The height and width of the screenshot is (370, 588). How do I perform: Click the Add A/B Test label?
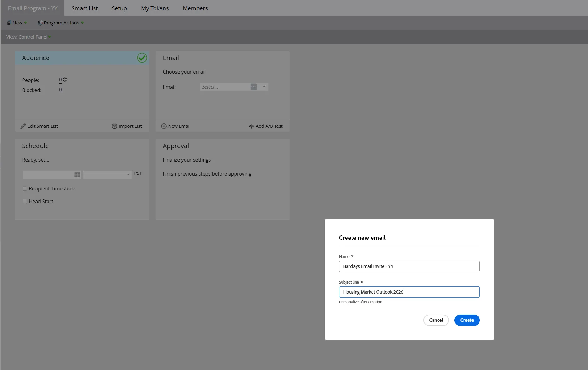coord(269,126)
